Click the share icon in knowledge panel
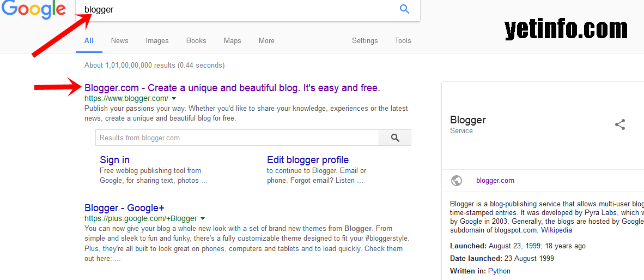644x280 pixels. tap(620, 124)
